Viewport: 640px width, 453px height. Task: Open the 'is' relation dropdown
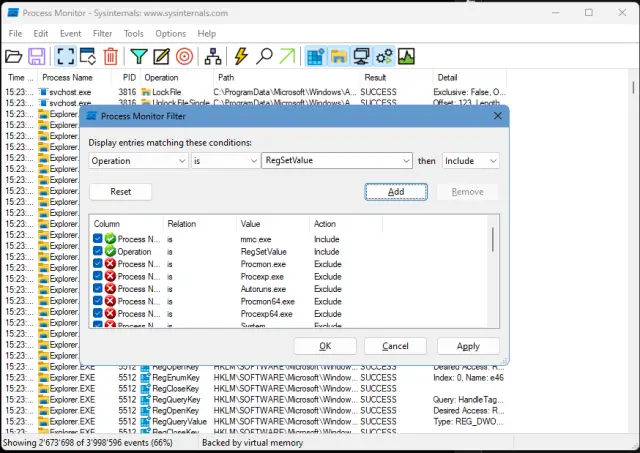point(253,161)
